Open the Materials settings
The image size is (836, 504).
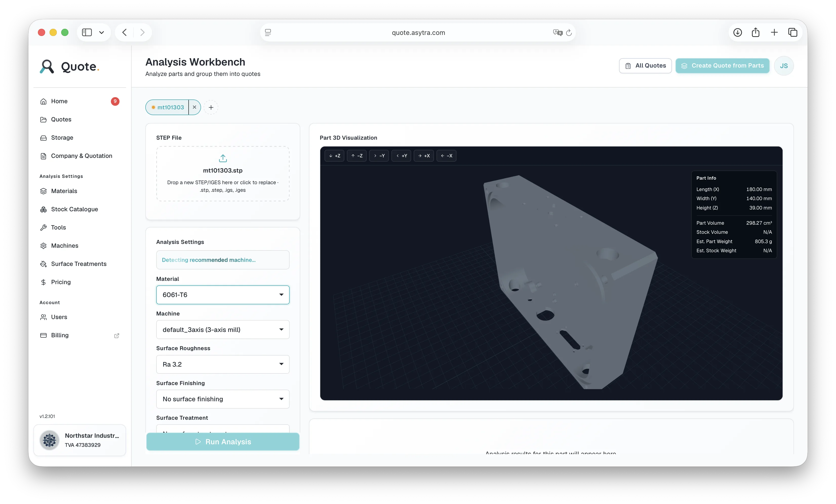[79, 191]
